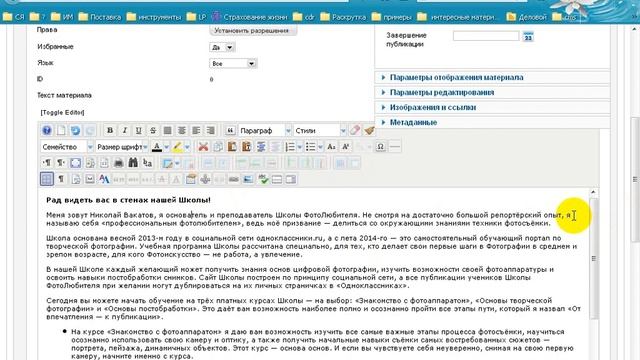This screenshot has width=640, height=360.
Task: Toggle Bold formatting
Action: click(x=109, y=131)
